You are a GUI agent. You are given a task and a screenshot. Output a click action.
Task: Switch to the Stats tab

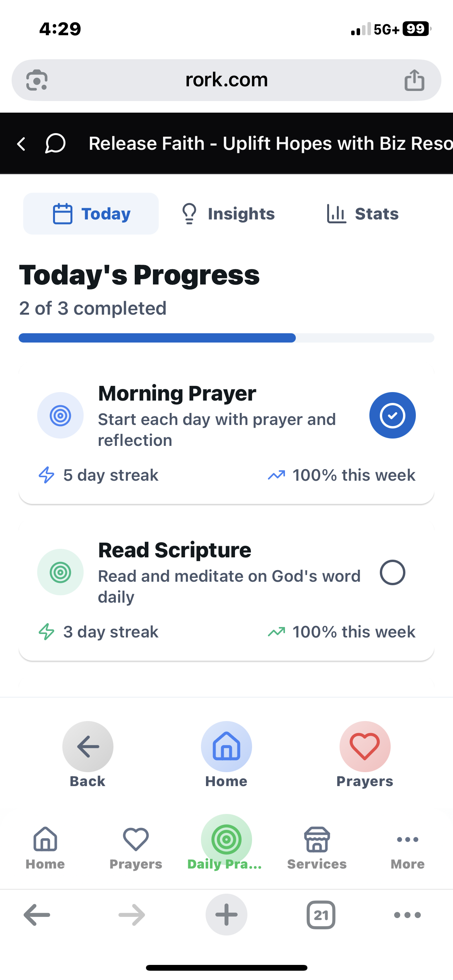[x=363, y=214]
